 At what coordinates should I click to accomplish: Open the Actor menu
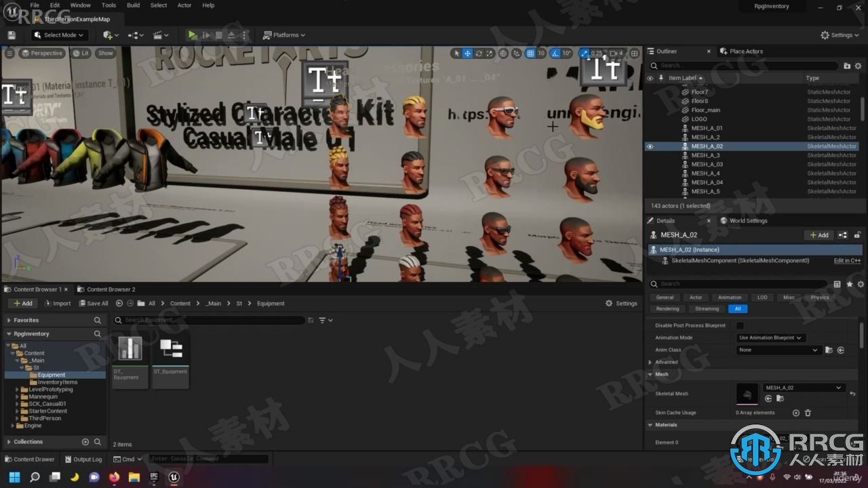184,5
